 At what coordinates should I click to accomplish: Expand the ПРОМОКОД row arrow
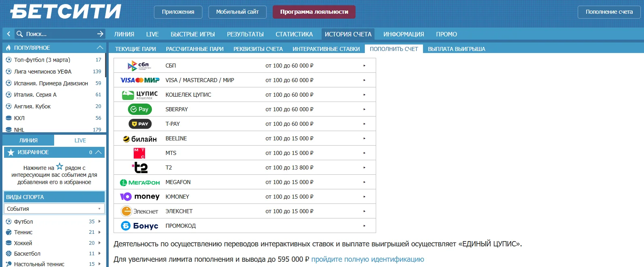[364, 226]
